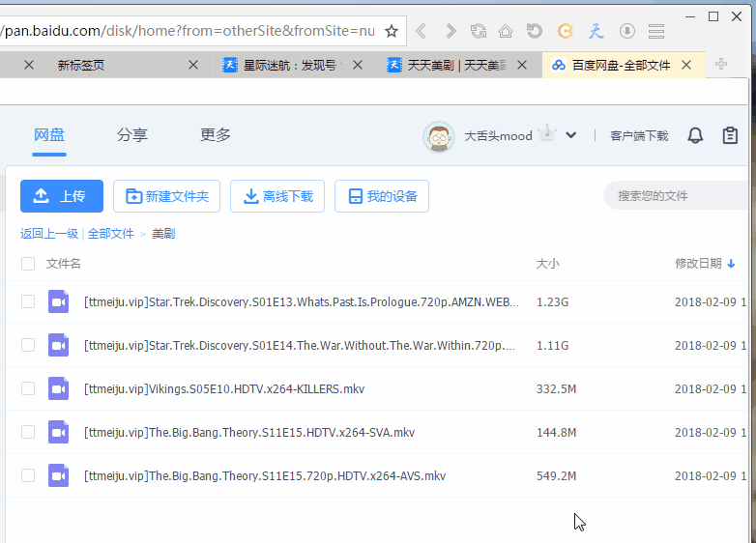Screen dimensions: 756x543
Task: Expand the account dropdown arrow next to 大舌头mood
Action: [571, 135]
